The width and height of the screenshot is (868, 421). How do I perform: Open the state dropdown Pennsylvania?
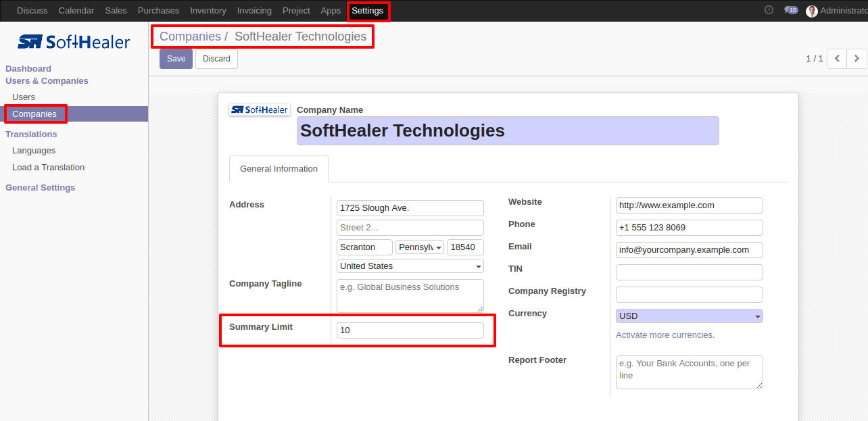coord(420,247)
